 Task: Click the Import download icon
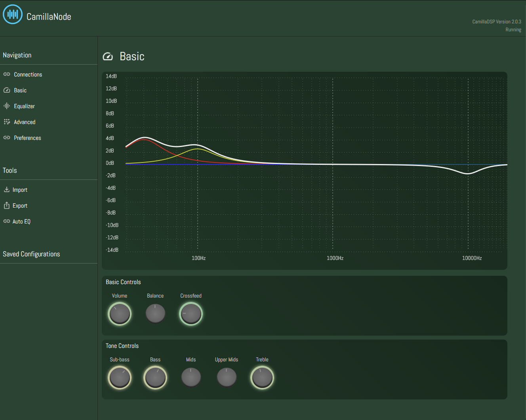click(7, 190)
